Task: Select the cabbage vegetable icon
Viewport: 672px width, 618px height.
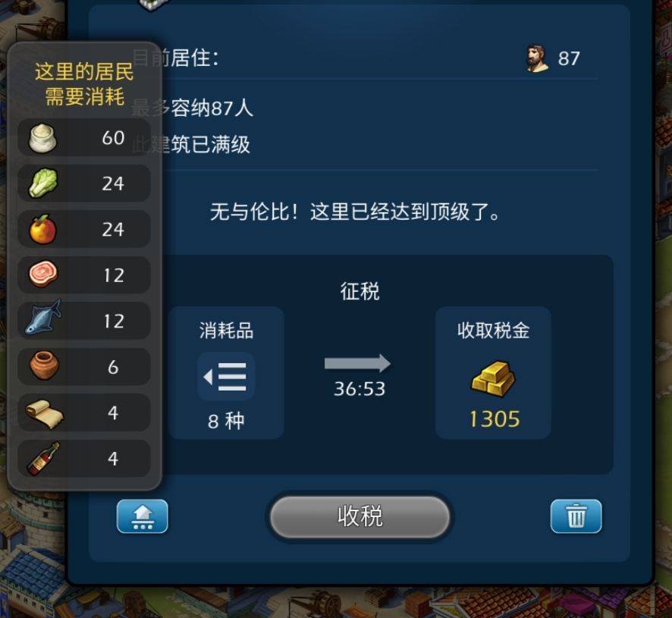Action: (43, 183)
